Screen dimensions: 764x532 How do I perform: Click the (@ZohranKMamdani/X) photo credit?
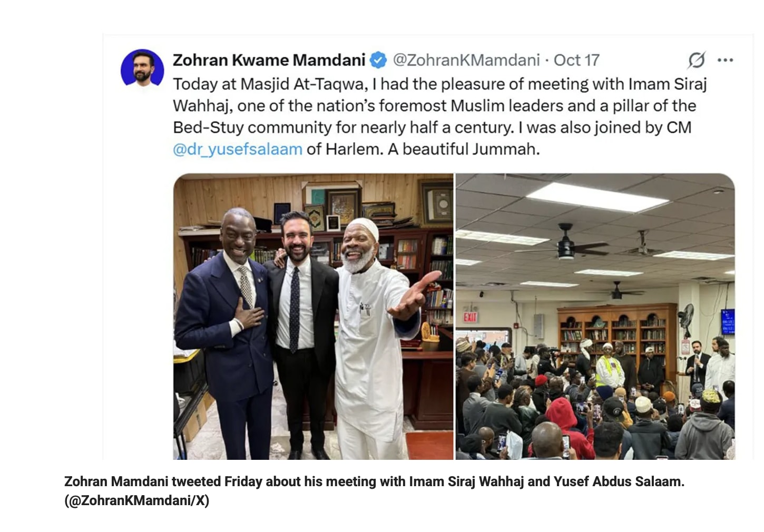point(137,500)
